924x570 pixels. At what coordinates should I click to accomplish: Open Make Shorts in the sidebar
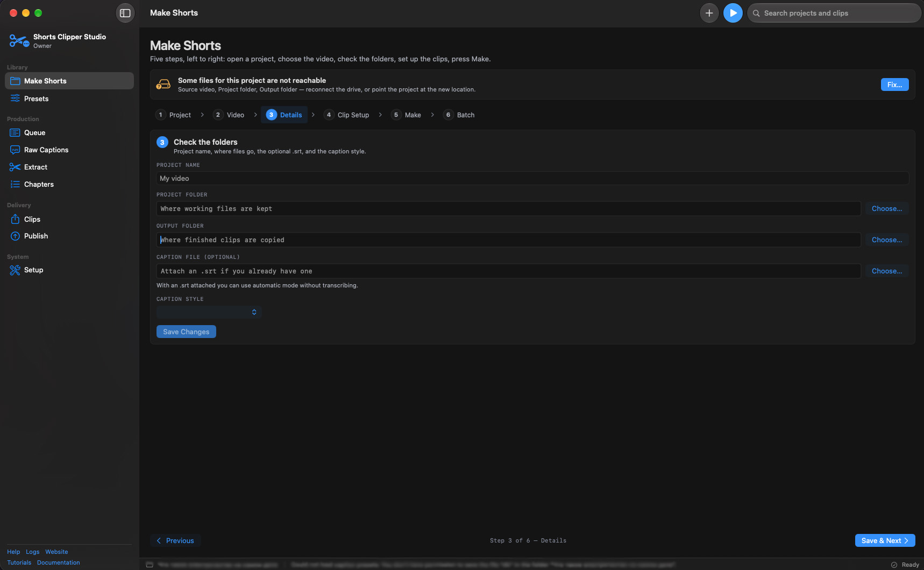pos(69,81)
